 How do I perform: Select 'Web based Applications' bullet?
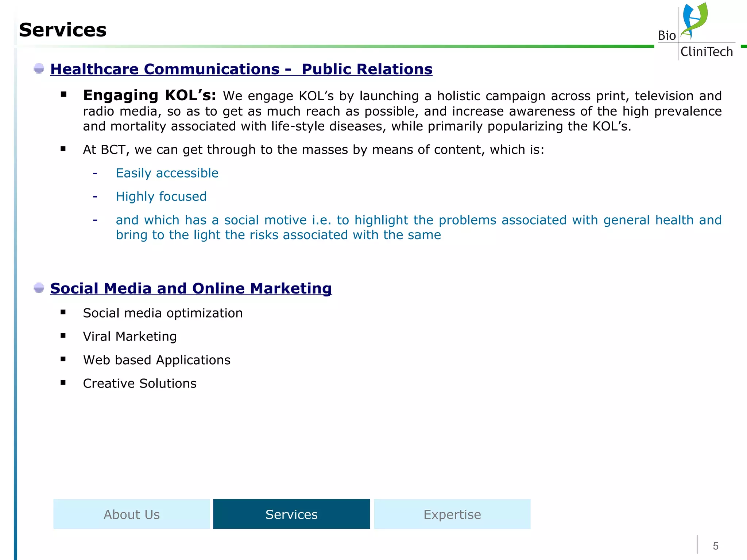pos(157,360)
